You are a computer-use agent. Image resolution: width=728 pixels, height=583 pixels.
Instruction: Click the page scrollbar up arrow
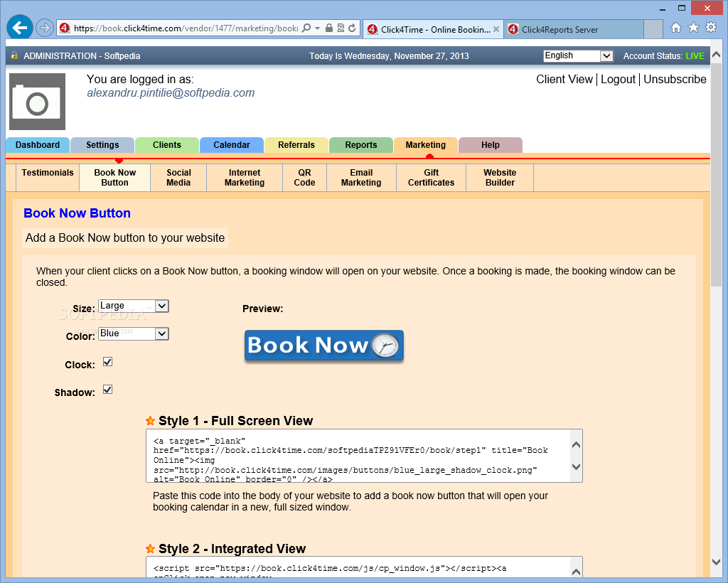pyautogui.click(x=716, y=55)
